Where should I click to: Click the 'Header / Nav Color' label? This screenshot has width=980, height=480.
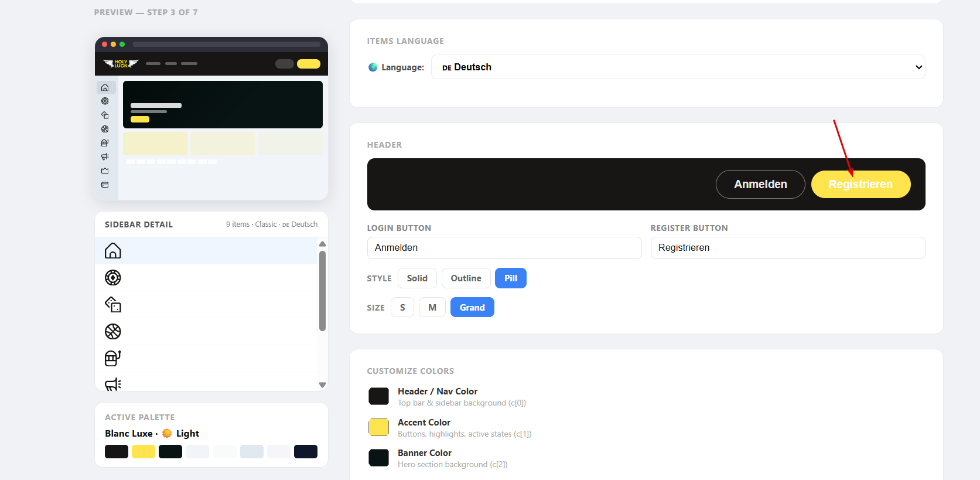pos(438,392)
